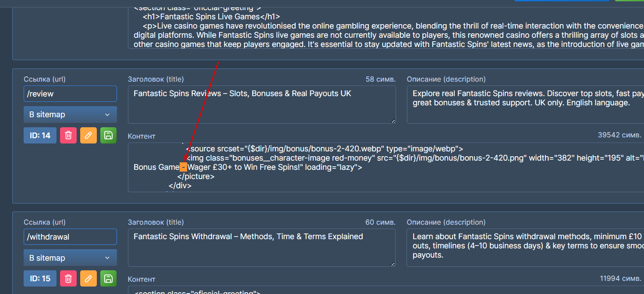The image size is (644, 294).
Task: Click the ID: 14 button
Action: (x=40, y=136)
